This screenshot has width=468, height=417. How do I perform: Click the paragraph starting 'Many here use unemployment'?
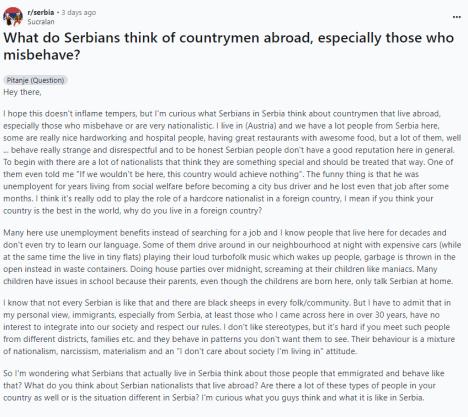click(x=232, y=257)
